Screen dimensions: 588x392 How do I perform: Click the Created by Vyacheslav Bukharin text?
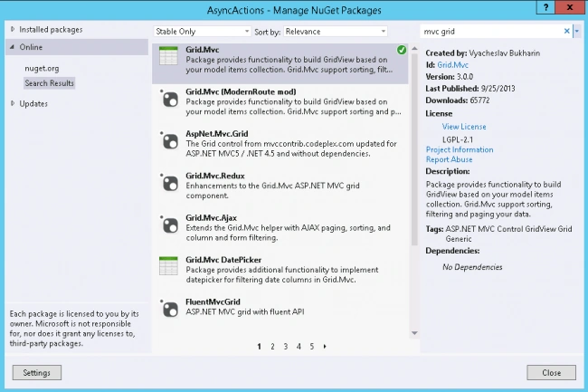tap(483, 53)
